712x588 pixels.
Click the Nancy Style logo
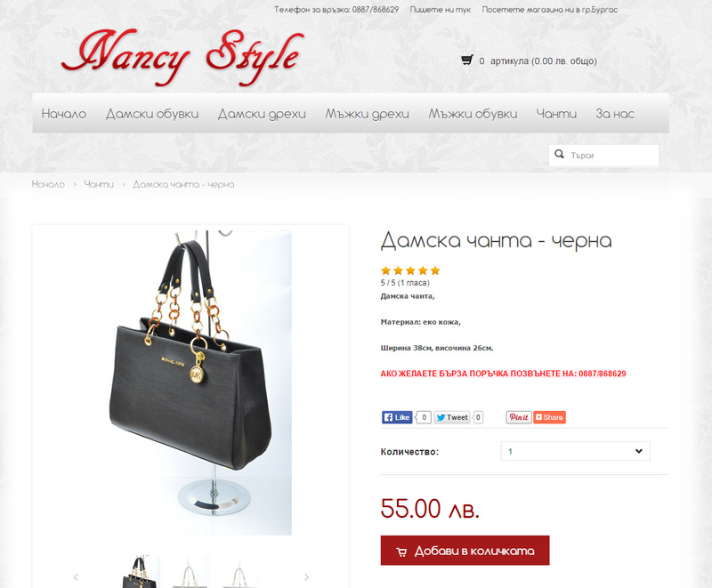pos(182,57)
